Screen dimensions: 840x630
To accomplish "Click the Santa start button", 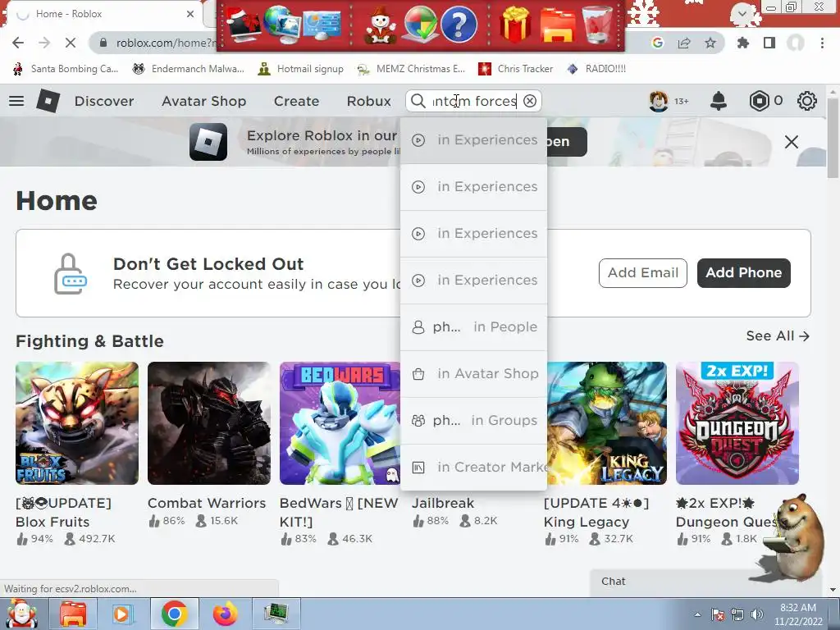I will click(21, 614).
